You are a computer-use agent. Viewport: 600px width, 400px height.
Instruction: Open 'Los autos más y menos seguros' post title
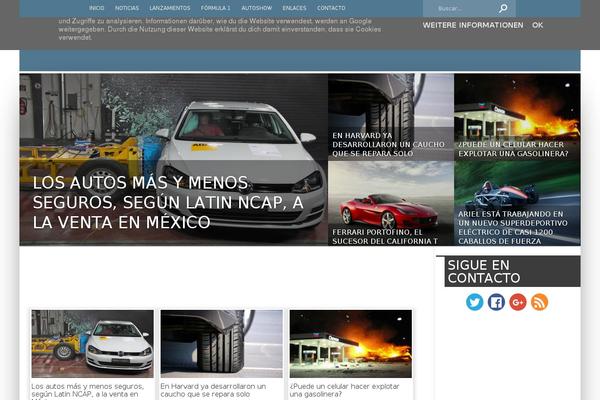pyautogui.click(x=88, y=391)
